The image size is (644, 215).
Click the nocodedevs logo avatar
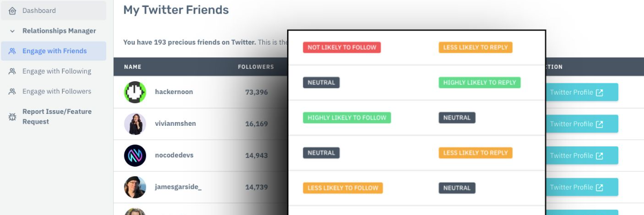135,155
